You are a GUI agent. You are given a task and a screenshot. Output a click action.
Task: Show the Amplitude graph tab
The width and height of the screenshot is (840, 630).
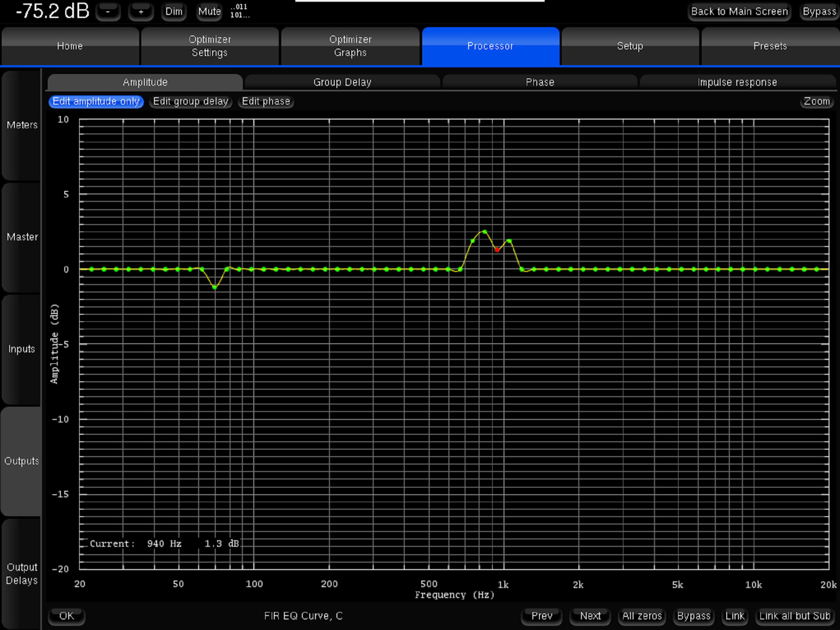145,82
